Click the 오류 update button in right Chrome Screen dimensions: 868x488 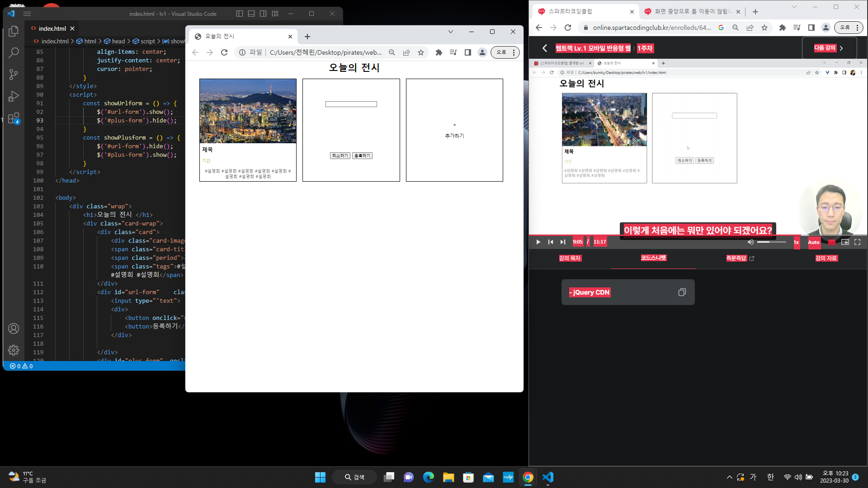(x=849, y=28)
